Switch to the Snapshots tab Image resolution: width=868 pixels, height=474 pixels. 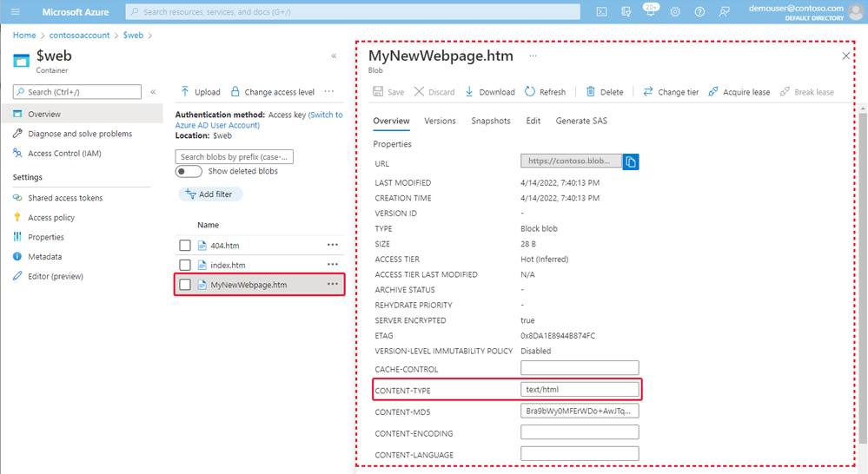[490, 121]
